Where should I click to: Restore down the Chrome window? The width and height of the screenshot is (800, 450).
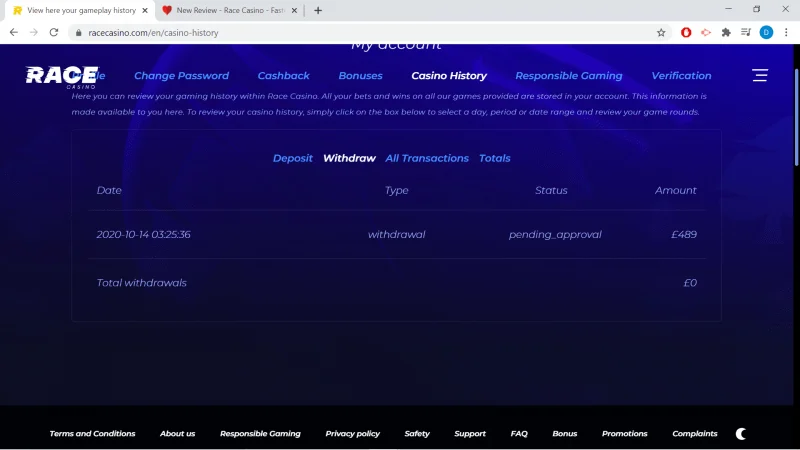(x=757, y=9)
